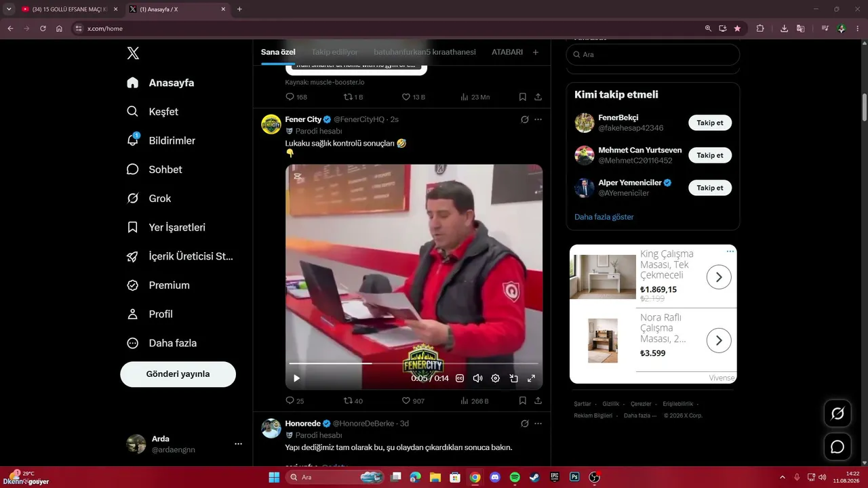Open Nora Raflı Çalışma Masası ad arrow

(719, 340)
